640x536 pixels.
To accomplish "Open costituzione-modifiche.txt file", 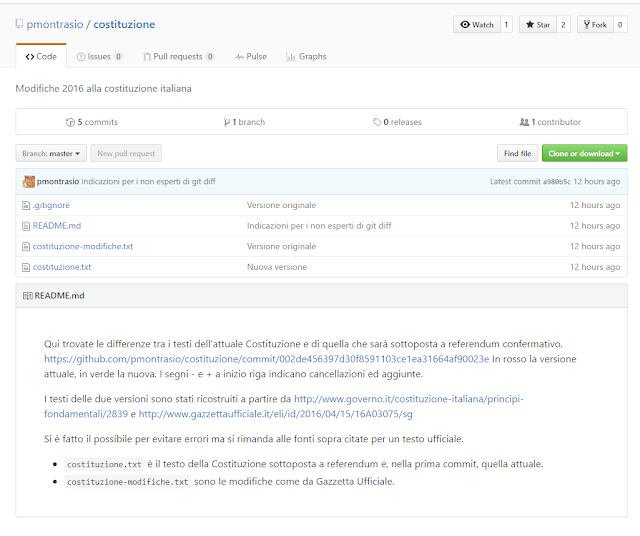I will 83,247.
